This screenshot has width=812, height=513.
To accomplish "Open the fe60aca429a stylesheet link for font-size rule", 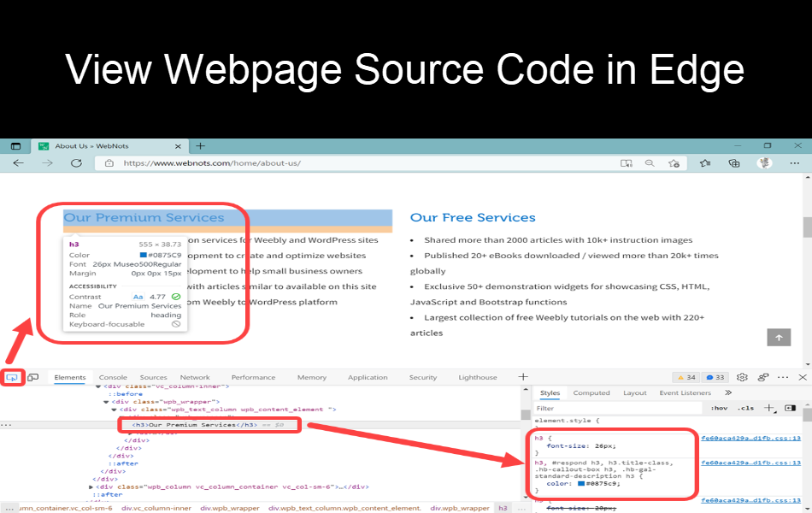I will (x=750, y=438).
